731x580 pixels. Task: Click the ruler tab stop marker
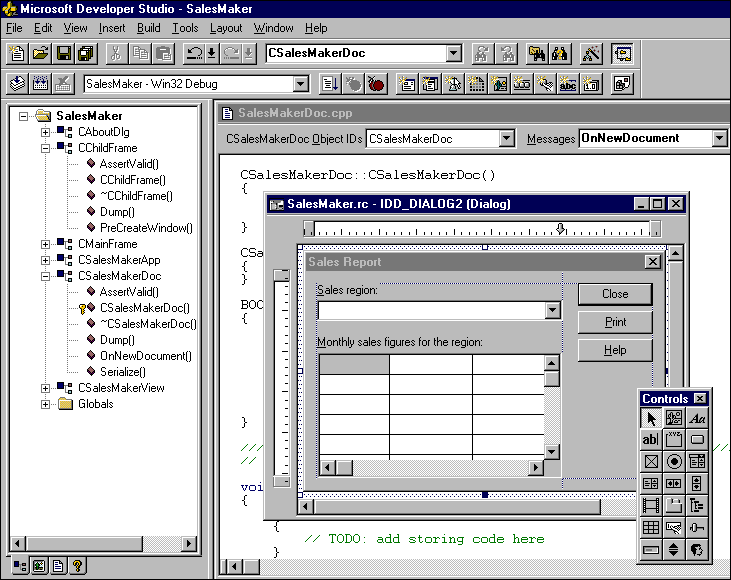tap(561, 228)
